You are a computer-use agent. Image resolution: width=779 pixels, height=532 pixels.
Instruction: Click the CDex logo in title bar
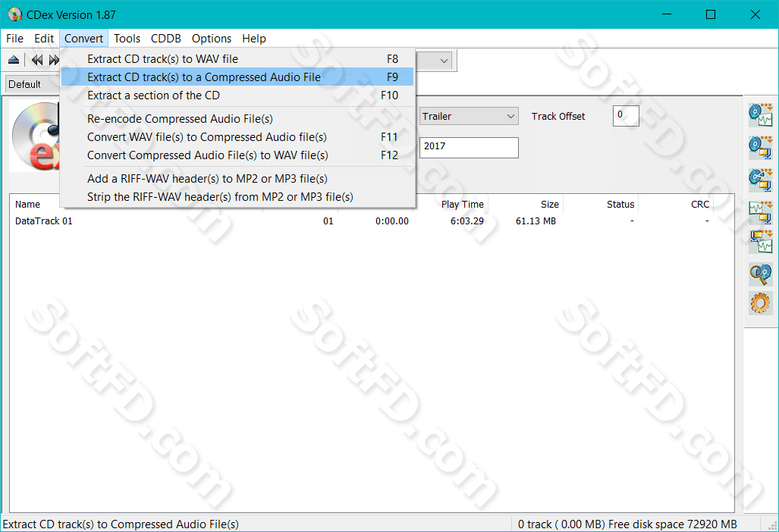(15, 14)
